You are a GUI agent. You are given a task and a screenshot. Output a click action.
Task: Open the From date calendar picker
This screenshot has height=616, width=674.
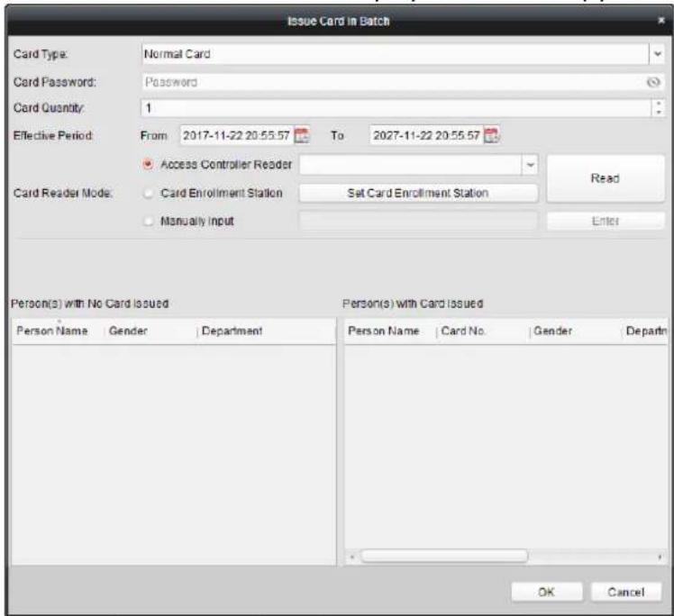pos(302,135)
